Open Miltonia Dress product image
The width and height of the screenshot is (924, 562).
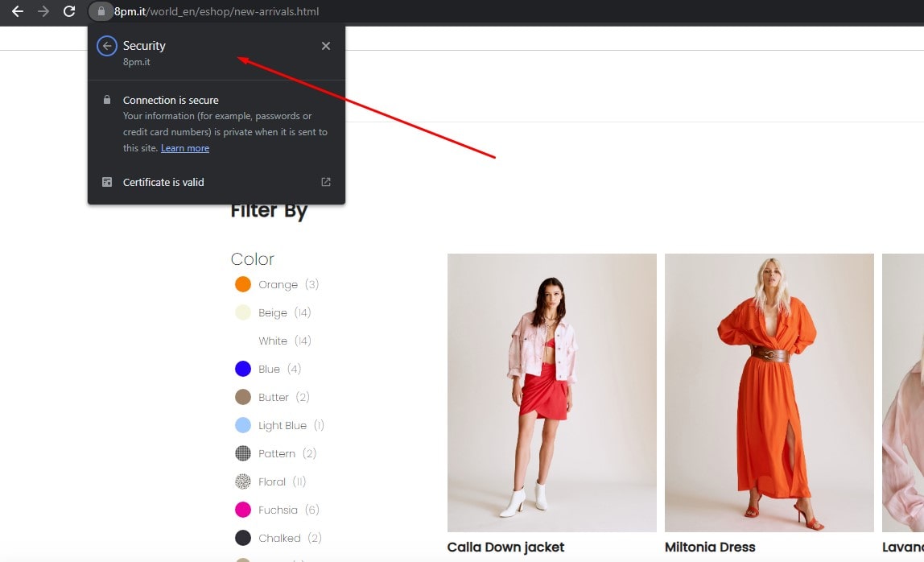pyautogui.click(x=769, y=393)
